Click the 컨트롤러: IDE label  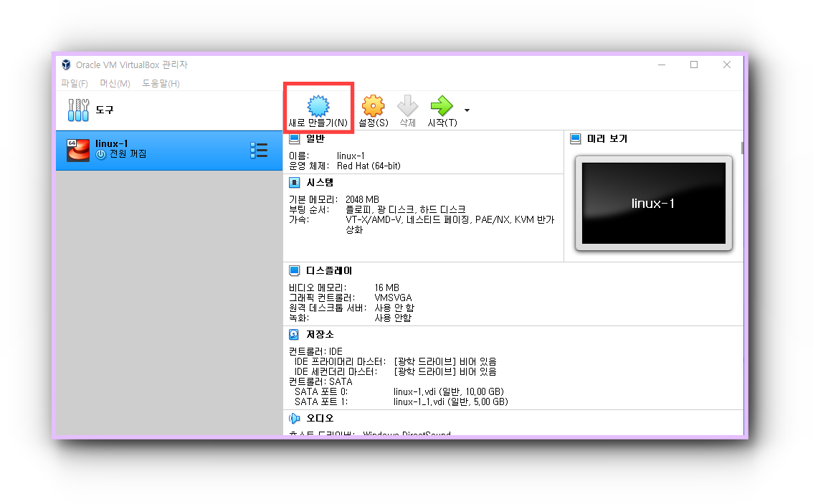[315, 351]
